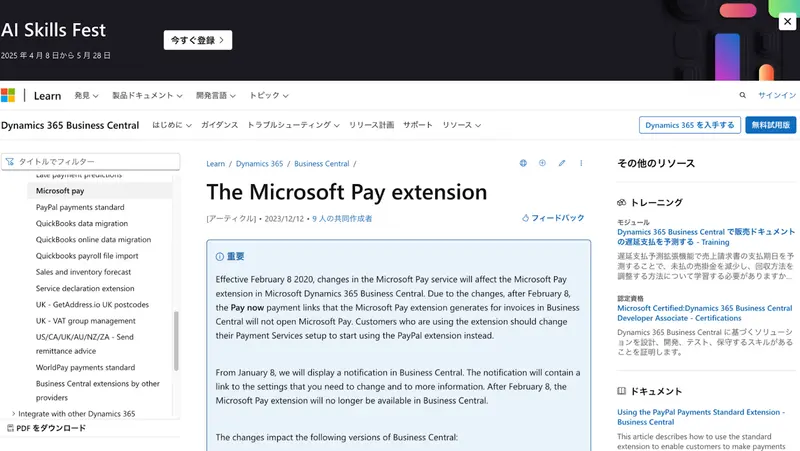This screenshot has height=451, width=800.
Task: Click the pencil edit icon
Action: coord(562,163)
